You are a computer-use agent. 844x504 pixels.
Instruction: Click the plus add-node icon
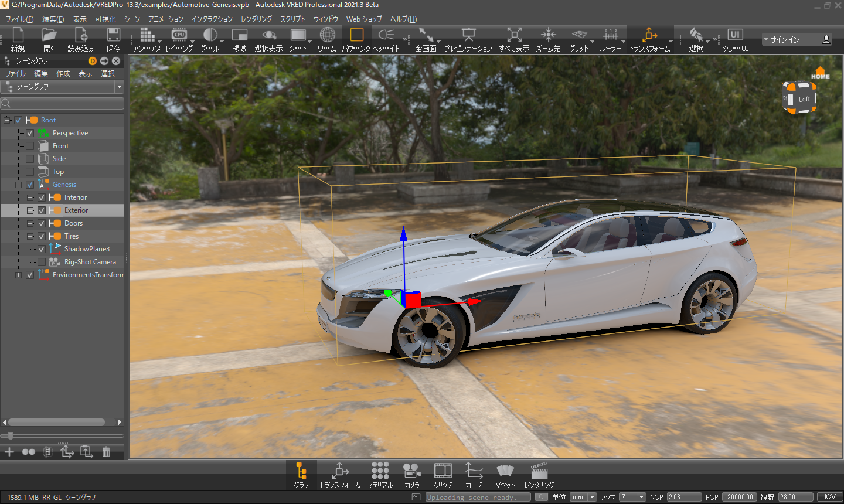point(9,452)
